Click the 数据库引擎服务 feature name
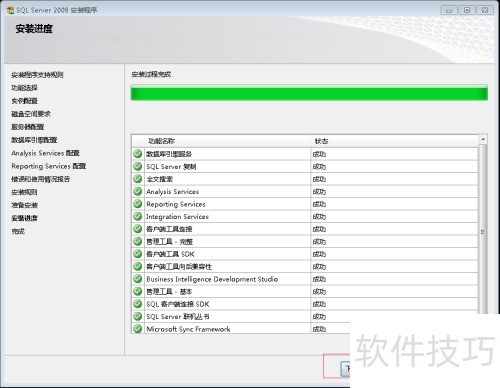 [x=169, y=154]
